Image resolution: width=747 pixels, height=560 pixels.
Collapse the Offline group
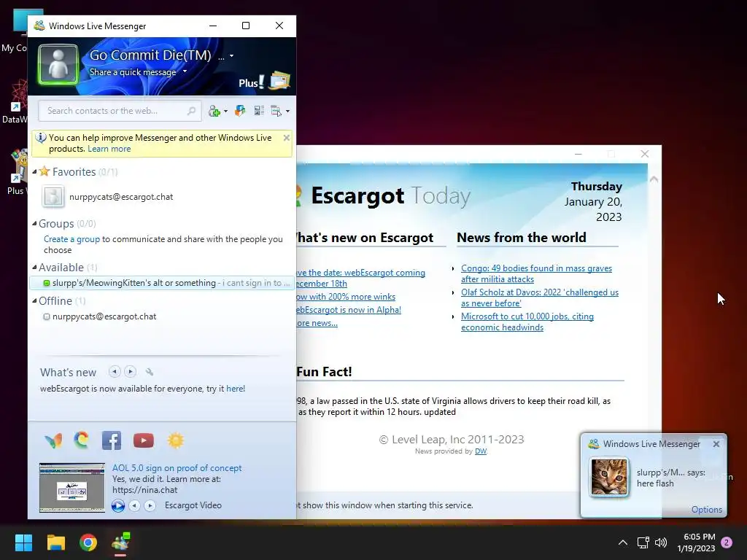34,301
